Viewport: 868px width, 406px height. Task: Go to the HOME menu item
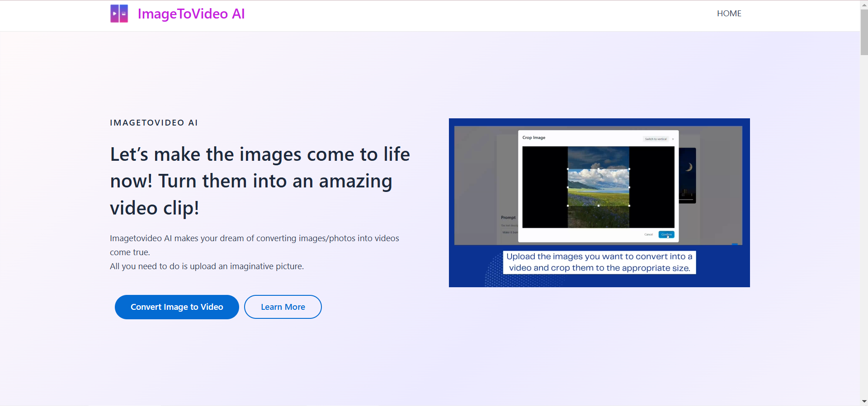(729, 14)
